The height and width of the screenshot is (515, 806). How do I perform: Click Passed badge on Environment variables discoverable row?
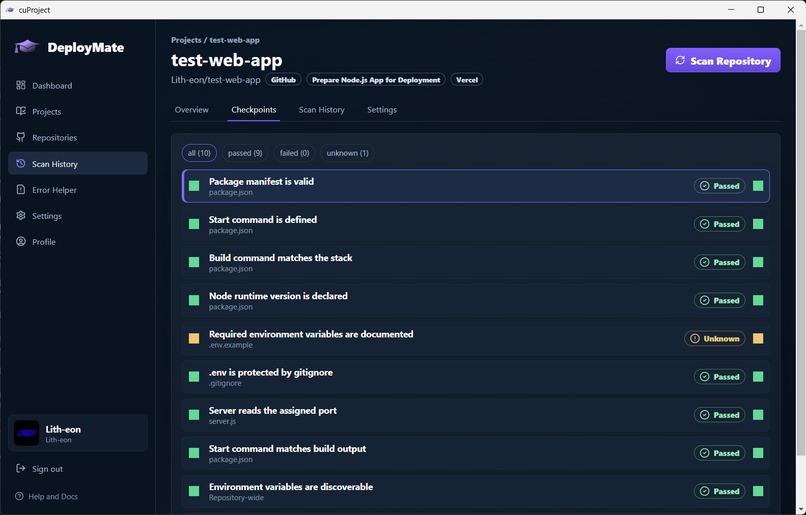[x=719, y=491]
